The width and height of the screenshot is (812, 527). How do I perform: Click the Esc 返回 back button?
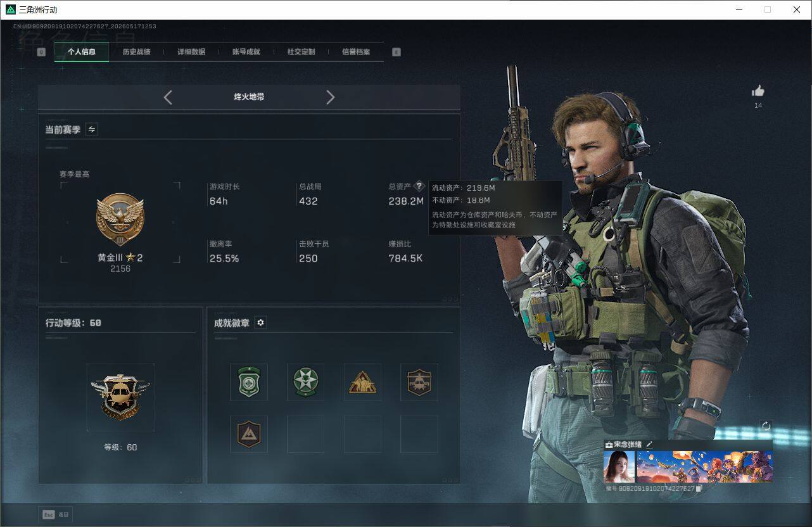(x=56, y=514)
